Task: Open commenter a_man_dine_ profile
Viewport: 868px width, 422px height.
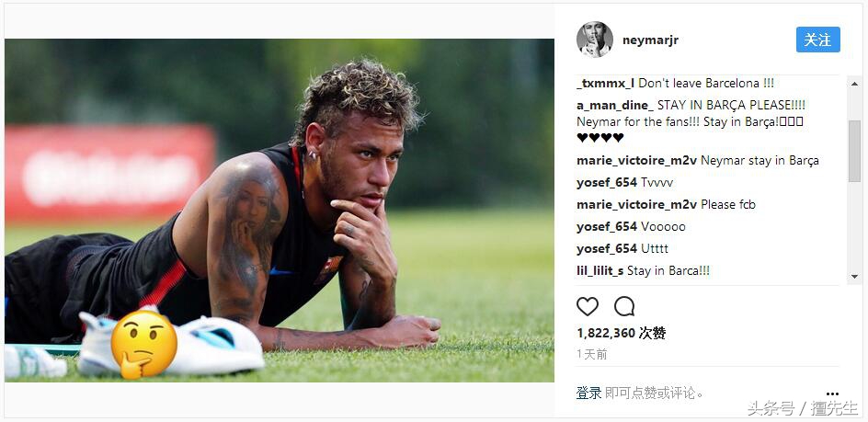Action: [x=615, y=105]
